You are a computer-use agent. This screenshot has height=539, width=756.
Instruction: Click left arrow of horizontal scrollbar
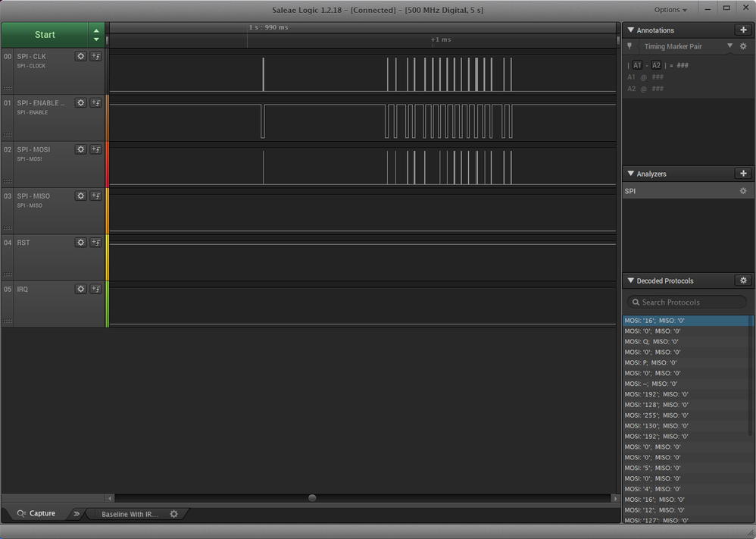(x=110, y=498)
